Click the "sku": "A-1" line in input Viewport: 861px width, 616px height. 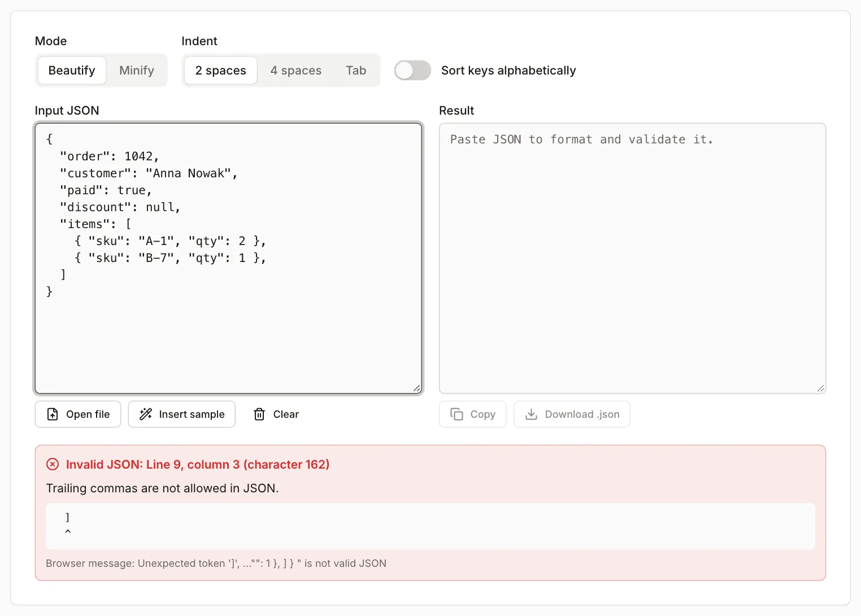pos(170,241)
